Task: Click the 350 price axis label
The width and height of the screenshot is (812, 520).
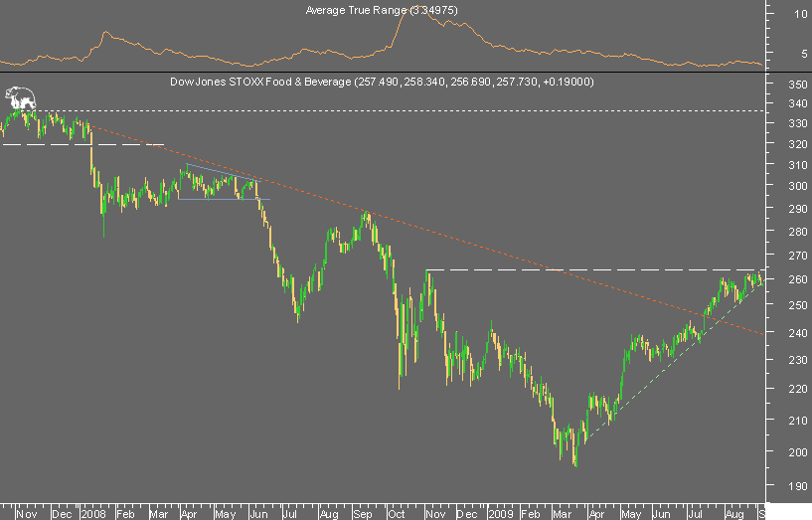Action: 798,85
